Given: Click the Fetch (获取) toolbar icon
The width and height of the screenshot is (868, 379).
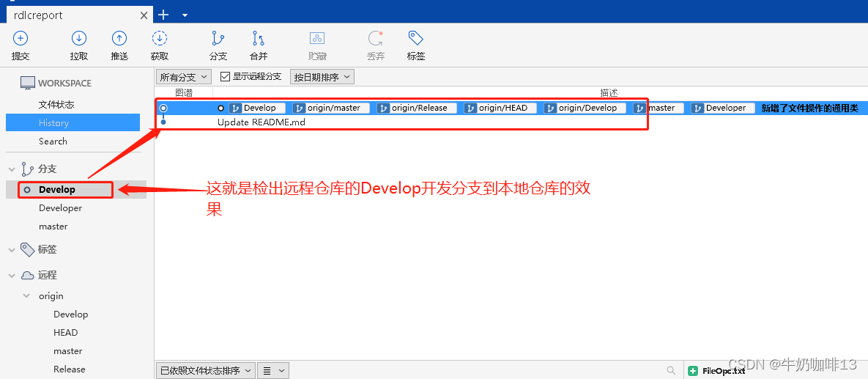Looking at the screenshot, I should (160, 38).
